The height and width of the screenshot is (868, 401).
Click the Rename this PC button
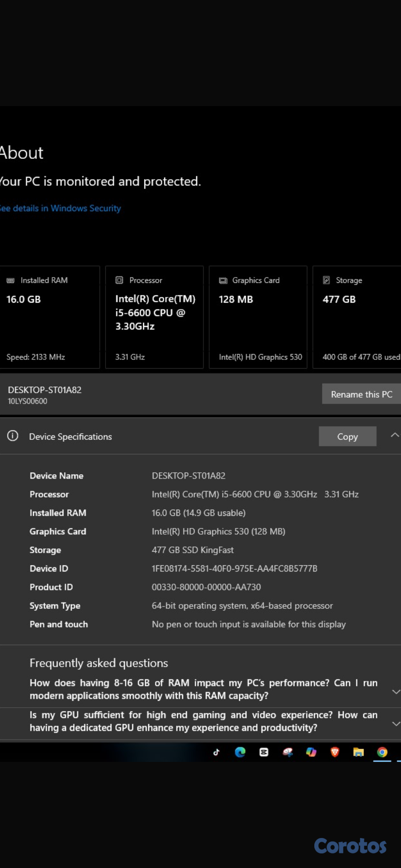(x=361, y=394)
